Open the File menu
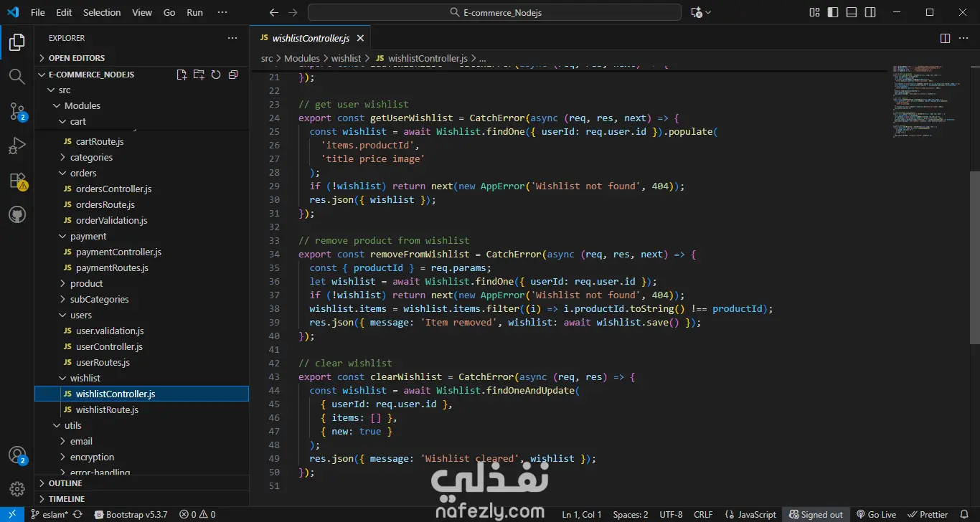Image resolution: width=980 pixels, height=522 pixels. (38, 12)
